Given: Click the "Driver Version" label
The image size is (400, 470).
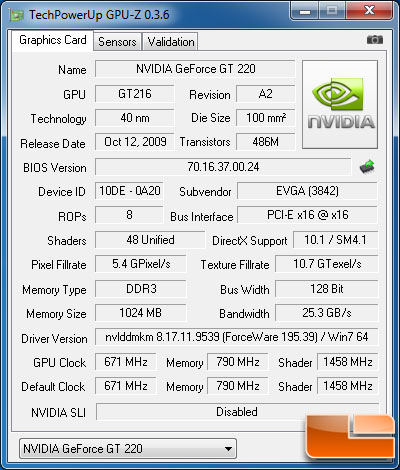Looking at the screenshot, I should click(x=54, y=339).
